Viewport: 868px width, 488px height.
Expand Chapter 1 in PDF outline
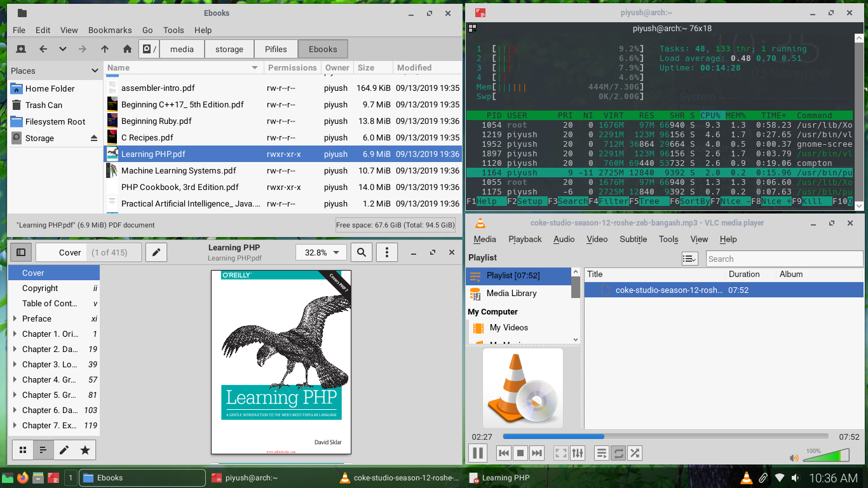(15, 334)
